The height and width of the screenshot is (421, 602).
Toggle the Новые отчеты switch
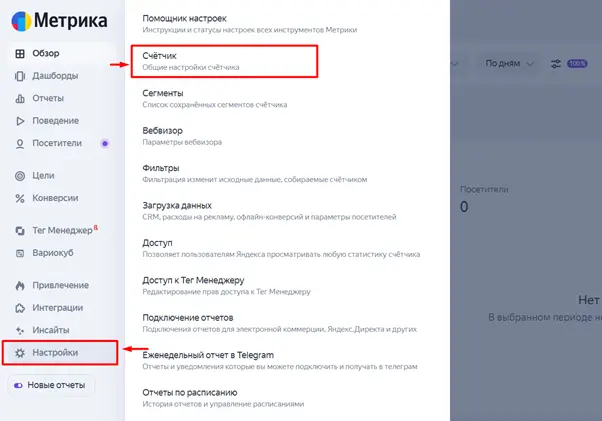point(18,385)
